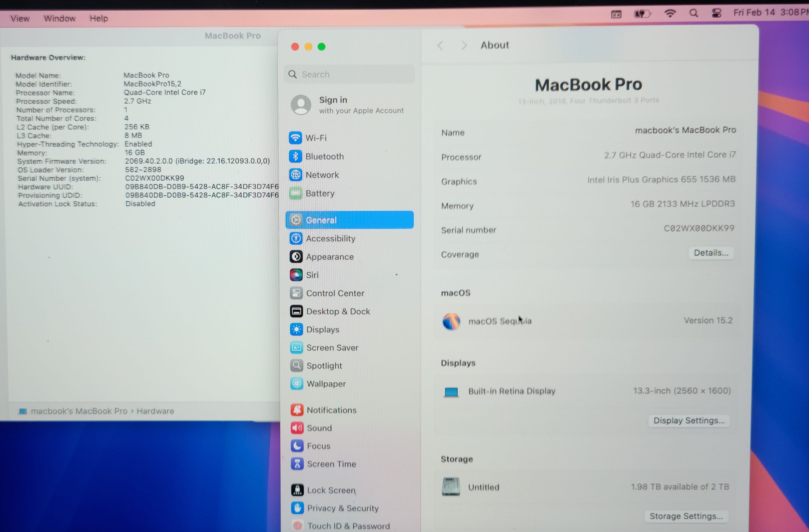Click the Search field in System Settings
The image size is (809, 532).
click(x=350, y=74)
